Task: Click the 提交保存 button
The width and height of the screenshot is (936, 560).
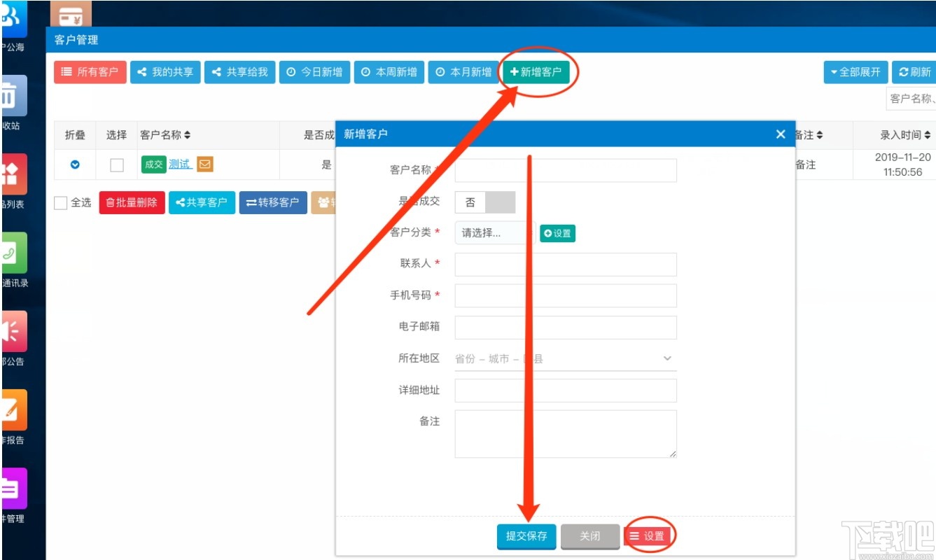Action: point(526,535)
